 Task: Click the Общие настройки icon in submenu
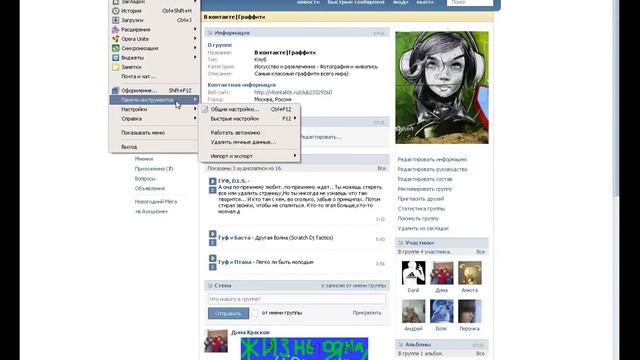pyautogui.click(x=205, y=109)
